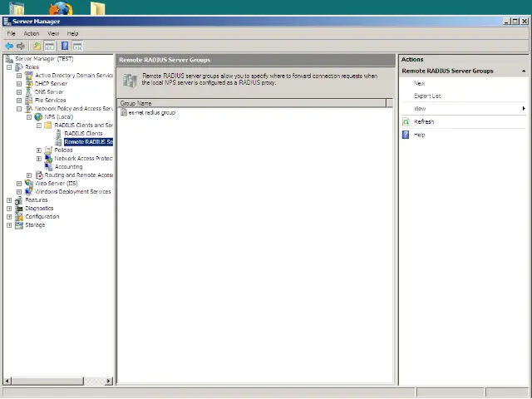Image resolution: width=532 pixels, height=399 pixels.
Task: Click the Routing and Remote Access icon
Action: 39,175
